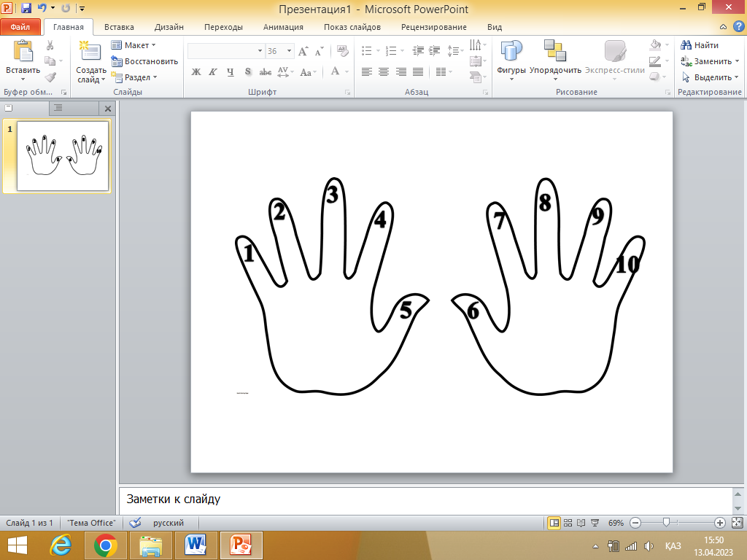747x560 pixels.
Task: Click the Clear Formatting eraser icon
Action: (342, 51)
